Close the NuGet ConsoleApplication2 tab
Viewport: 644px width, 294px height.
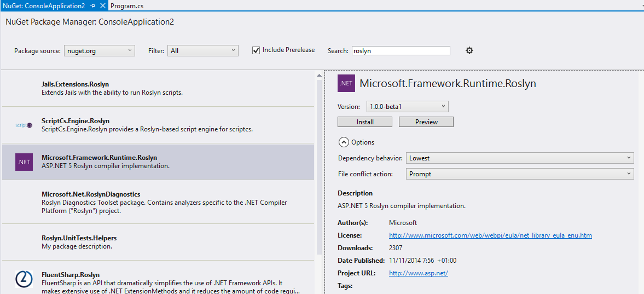[103, 5]
